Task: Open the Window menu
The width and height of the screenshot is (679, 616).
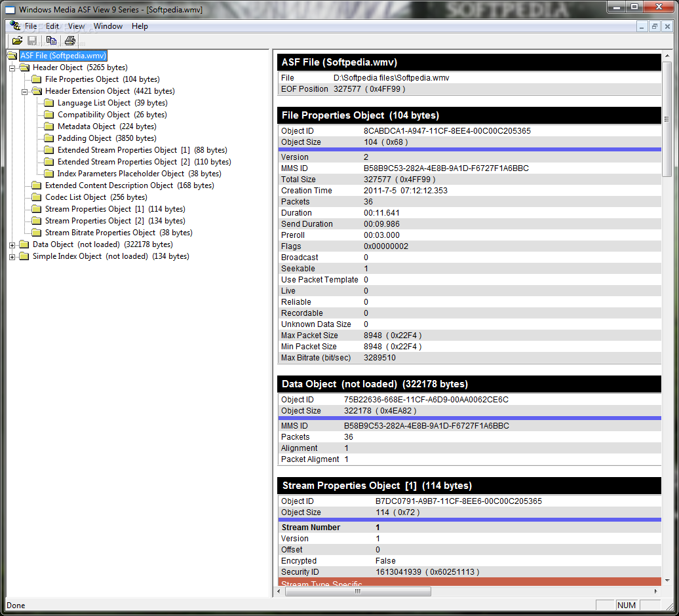Action: point(108,26)
